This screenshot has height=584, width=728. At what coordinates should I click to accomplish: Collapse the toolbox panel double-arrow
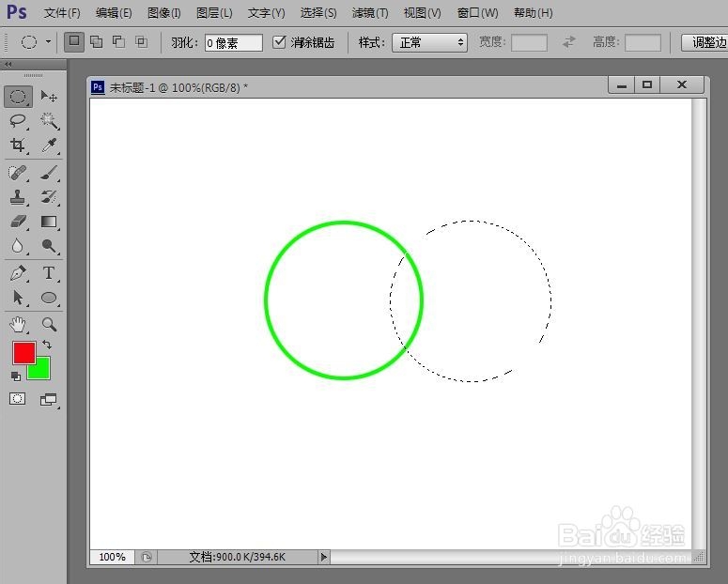[8, 65]
